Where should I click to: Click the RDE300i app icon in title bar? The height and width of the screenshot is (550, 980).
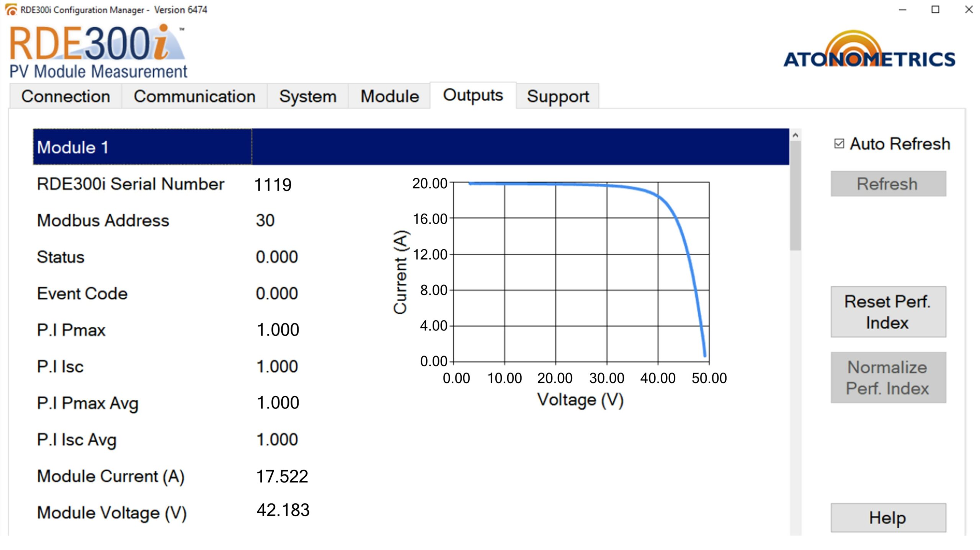(11, 10)
